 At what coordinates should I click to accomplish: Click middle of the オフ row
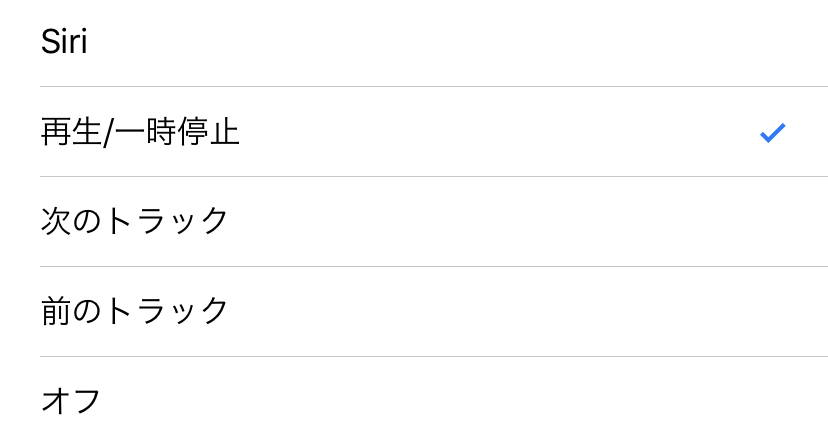point(414,400)
